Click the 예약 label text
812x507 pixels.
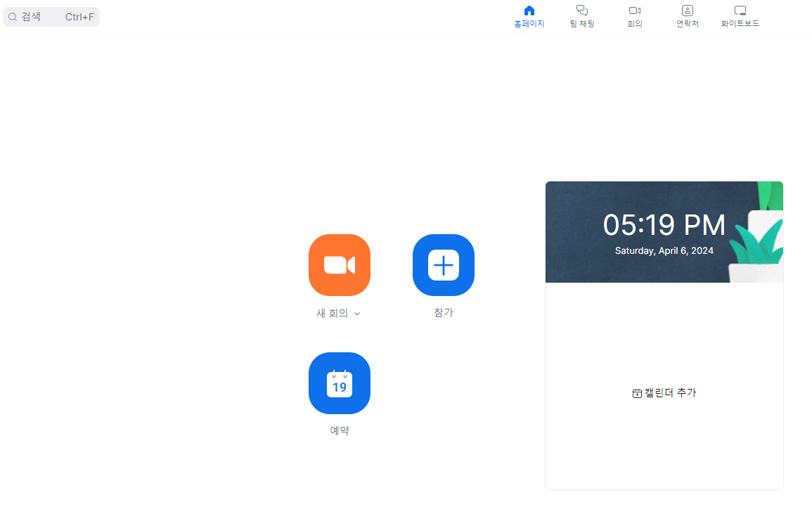(x=339, y=430)
